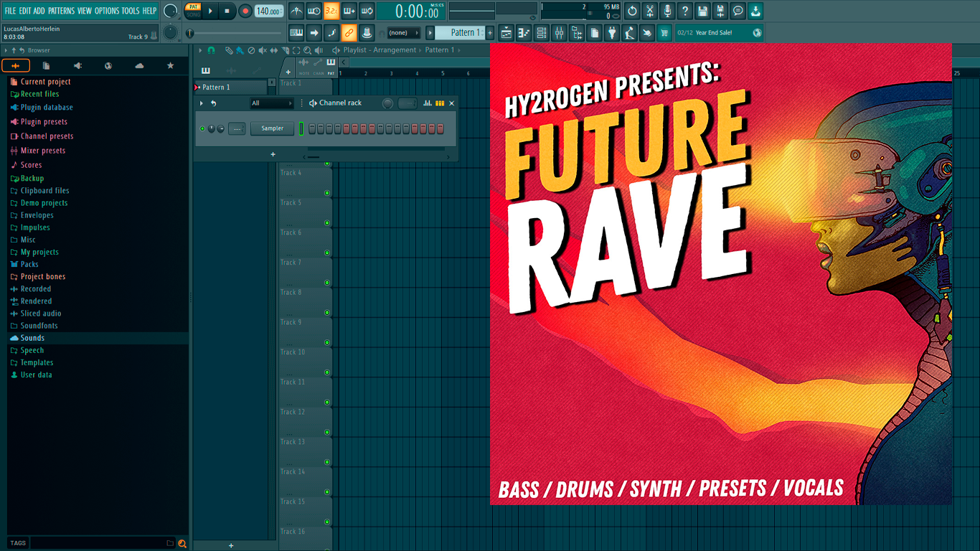Open the (none) snap selector dropdown
The height and width of the screenshot is (551, 980).
coord(403,33)
